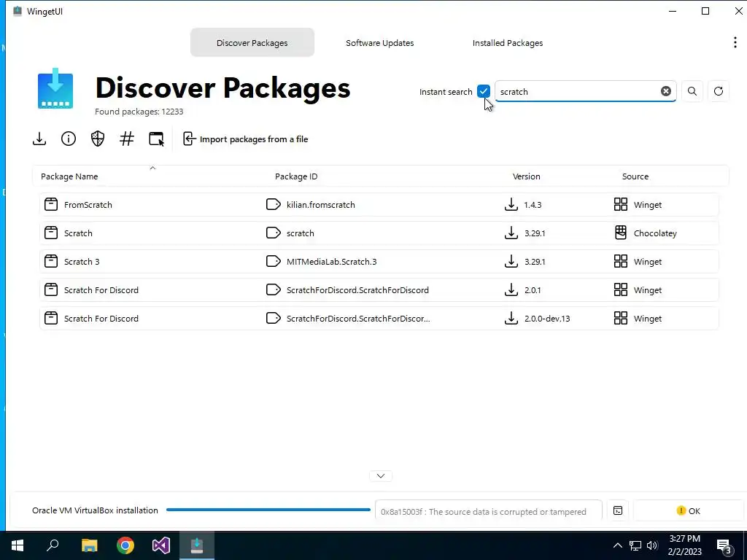Open the three-dot options menu
The width and height of the screenshot is (747, 560).
click(735, 43)
